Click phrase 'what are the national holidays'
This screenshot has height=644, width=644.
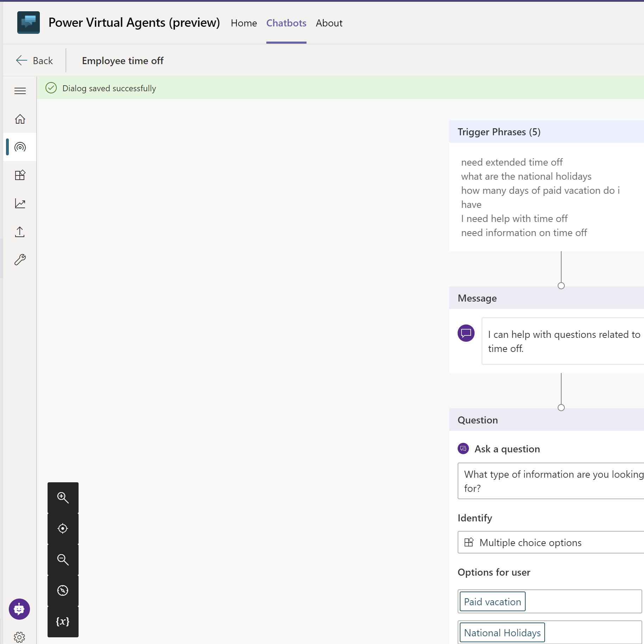coord(526,176)
